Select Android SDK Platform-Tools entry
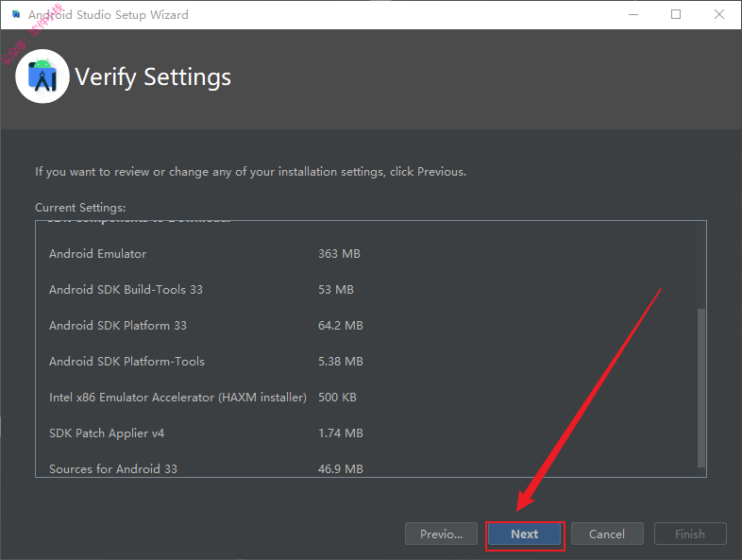The height and width of the screenshot is (560, 742). tap(126, 362)
